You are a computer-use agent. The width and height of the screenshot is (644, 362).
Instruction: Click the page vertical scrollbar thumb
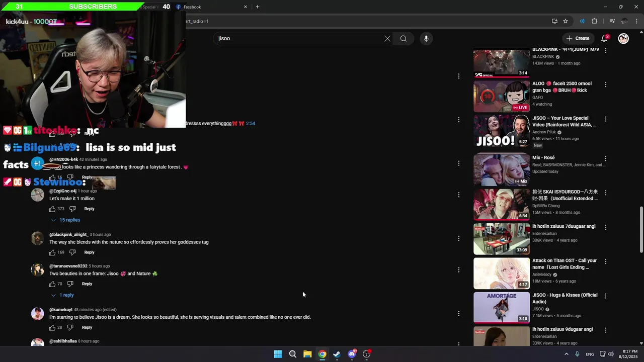(641, 229)
